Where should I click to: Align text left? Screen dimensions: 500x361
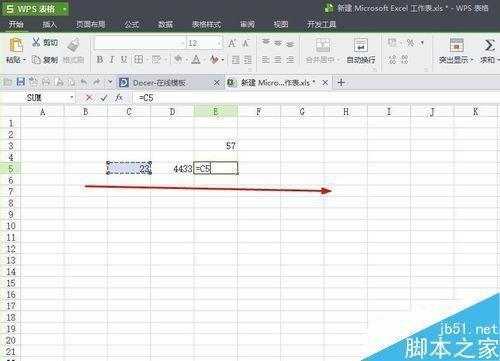click(x=266, y=60)
